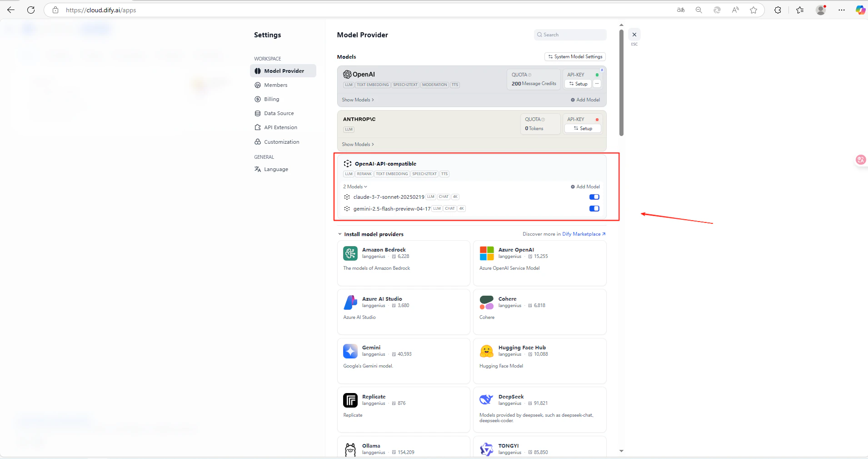Click the Amazon Bedrock provider name

[x=384, y=250]
